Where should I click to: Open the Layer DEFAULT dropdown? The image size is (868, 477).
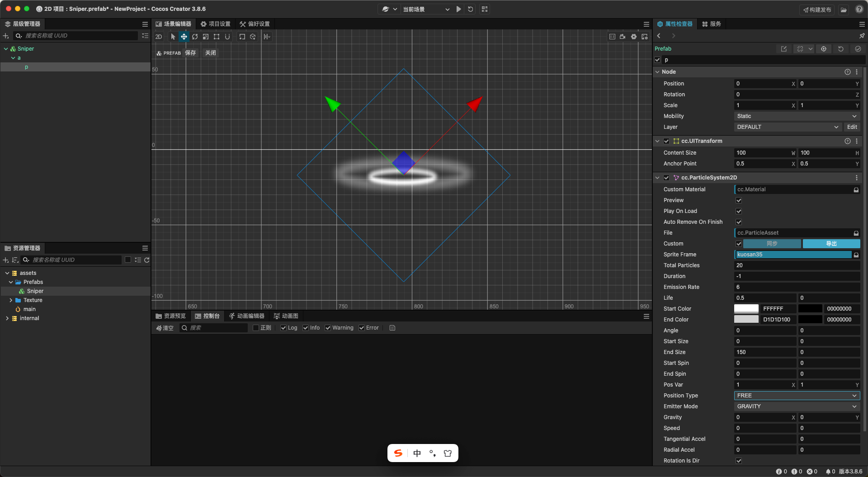point(788,127)
